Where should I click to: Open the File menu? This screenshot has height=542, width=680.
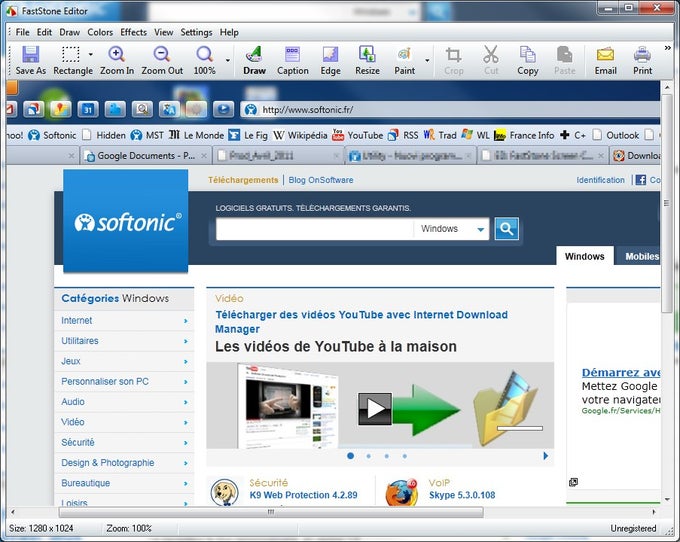23,32
